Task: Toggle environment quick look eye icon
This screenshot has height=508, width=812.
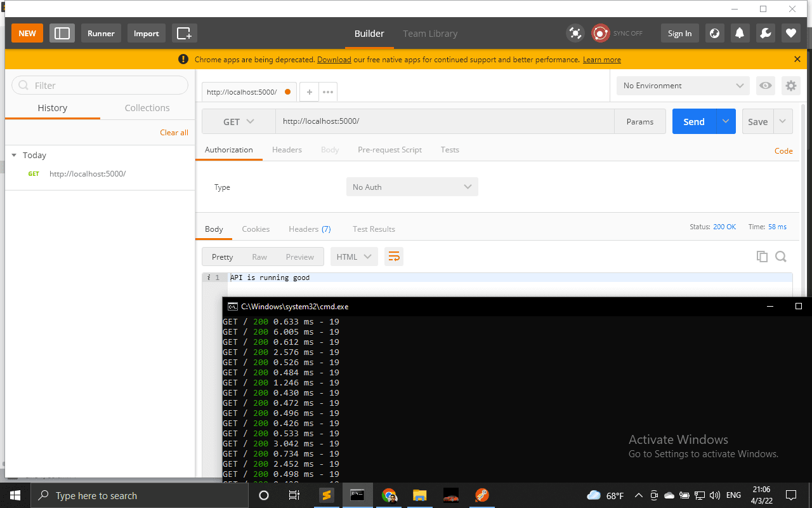Action: (x=766, y=86)
